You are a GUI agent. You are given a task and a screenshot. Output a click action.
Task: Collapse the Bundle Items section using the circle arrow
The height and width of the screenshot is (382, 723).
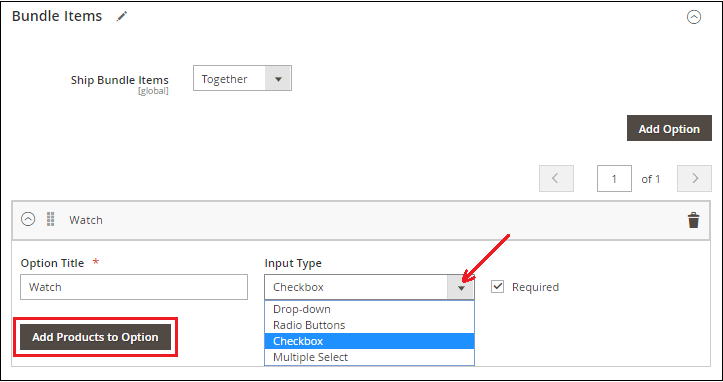694,17
